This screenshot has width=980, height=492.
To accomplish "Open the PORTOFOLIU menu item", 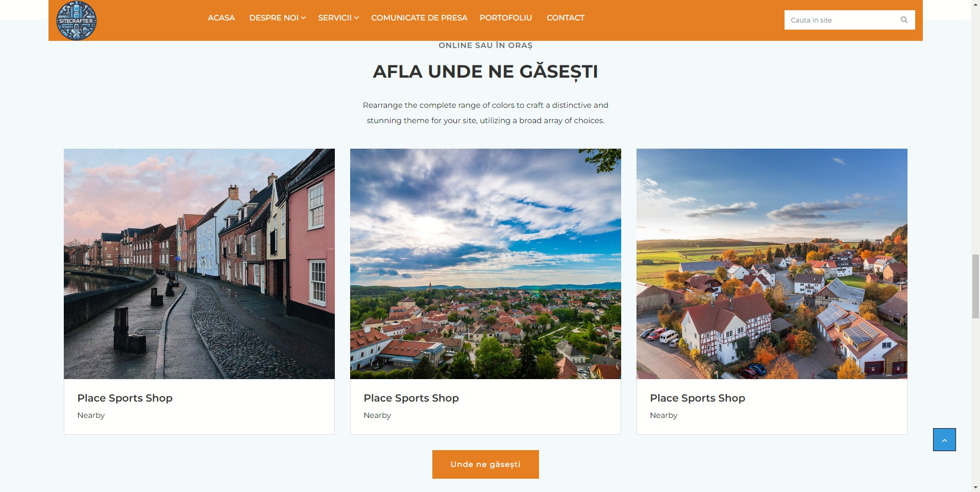I will (x=505, y=18).
